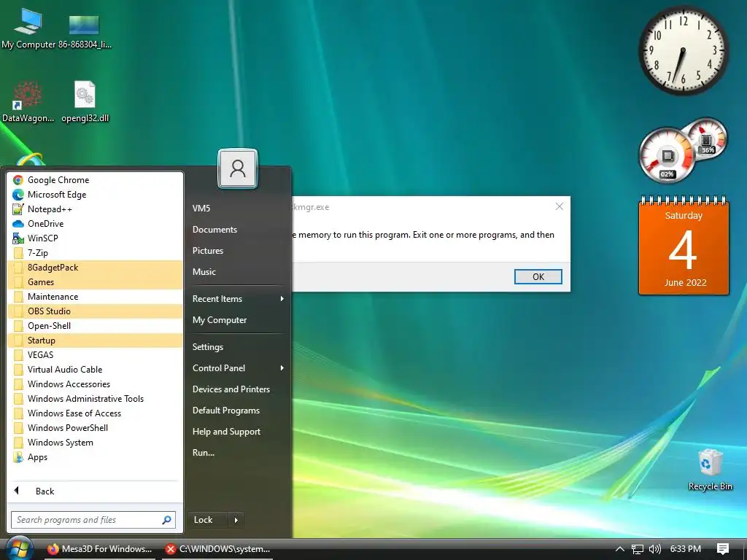Show hidden tray icons chevron

click(x=620, y=549)
